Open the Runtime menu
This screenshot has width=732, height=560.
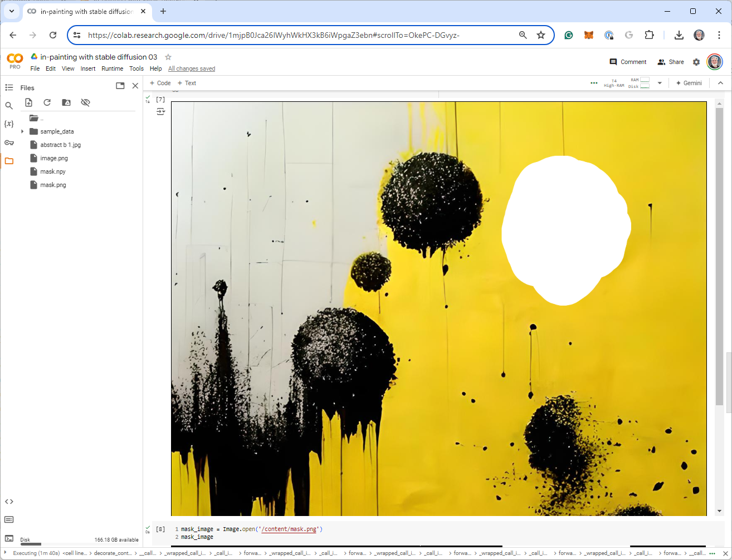pos(112,68)
